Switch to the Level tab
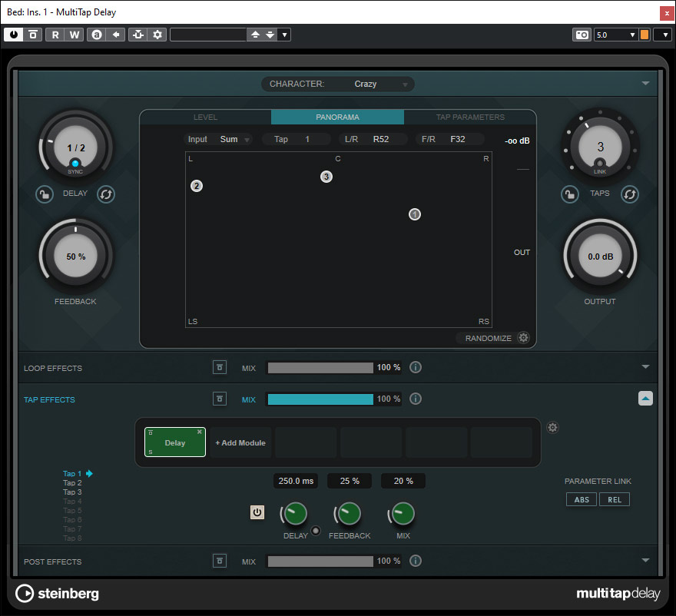 [205, 118]
